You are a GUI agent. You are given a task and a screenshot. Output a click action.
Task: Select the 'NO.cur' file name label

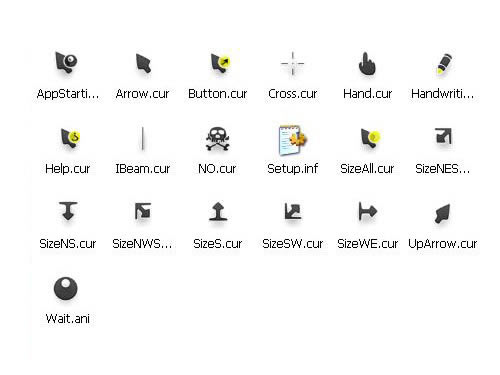[x=217, y=169]
